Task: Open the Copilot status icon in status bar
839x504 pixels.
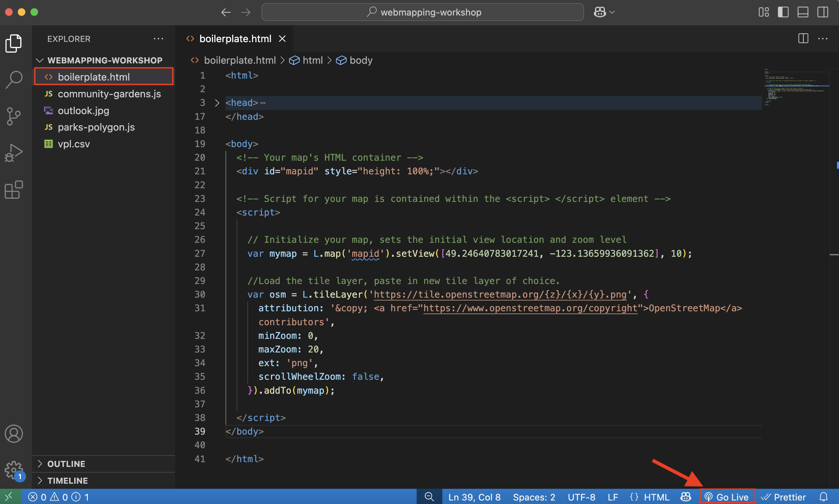Action: click(x=686, y=497)
